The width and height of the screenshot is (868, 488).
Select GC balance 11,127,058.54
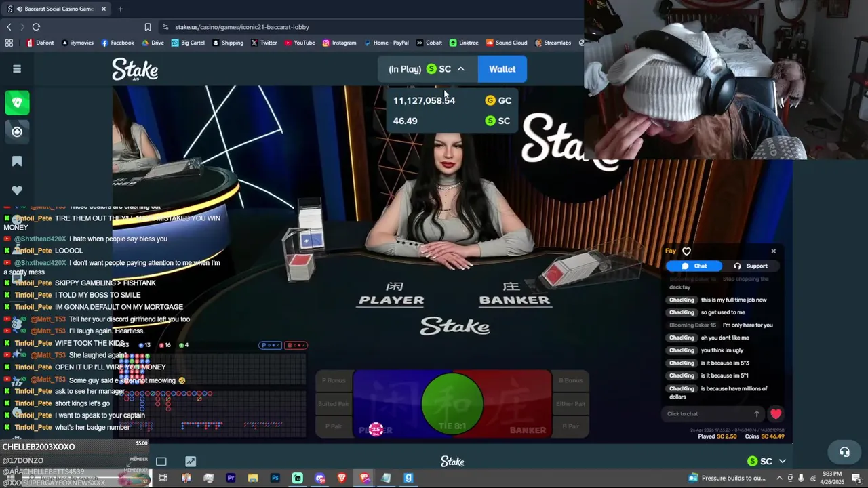coord(452,100)
